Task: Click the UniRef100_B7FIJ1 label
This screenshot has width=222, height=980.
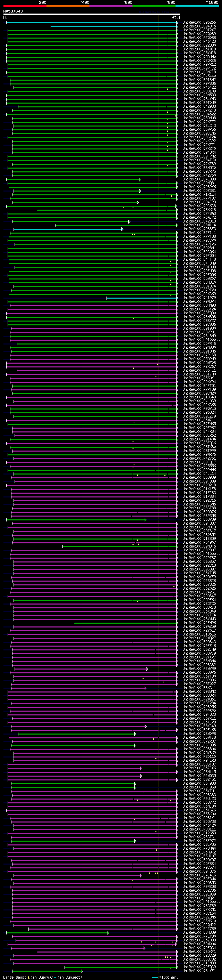Action: pyautogui.click(x=199, y=233)
